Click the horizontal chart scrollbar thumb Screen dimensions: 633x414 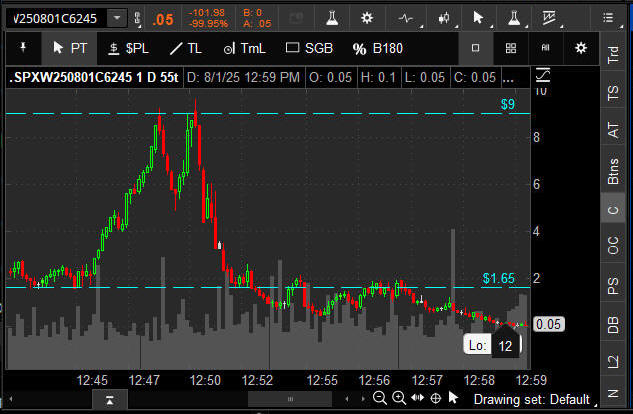(290, 399)
